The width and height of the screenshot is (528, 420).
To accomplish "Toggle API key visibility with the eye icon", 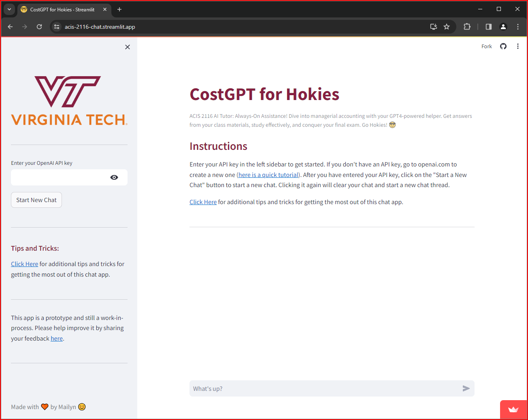I will [114, 177].
